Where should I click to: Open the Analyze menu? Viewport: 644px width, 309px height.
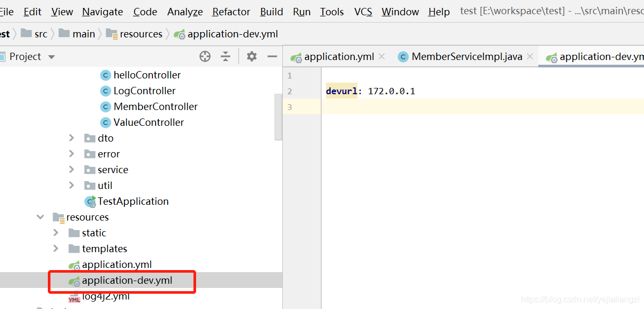pos(185,12)
